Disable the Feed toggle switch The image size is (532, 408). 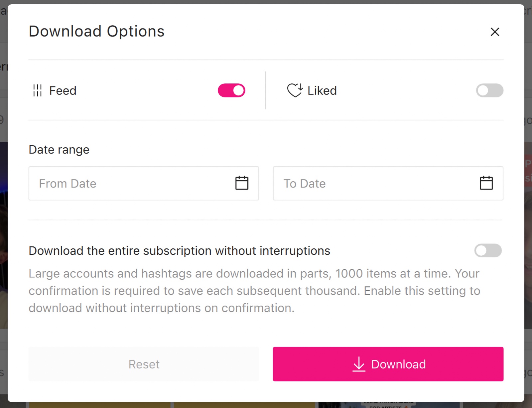(x=231, y=90)
